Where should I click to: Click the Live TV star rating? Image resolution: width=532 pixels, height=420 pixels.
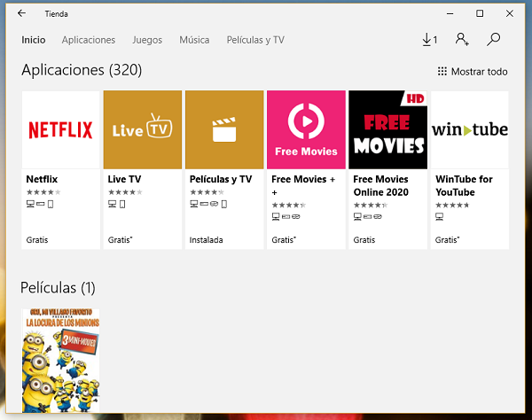click(125, 192)
